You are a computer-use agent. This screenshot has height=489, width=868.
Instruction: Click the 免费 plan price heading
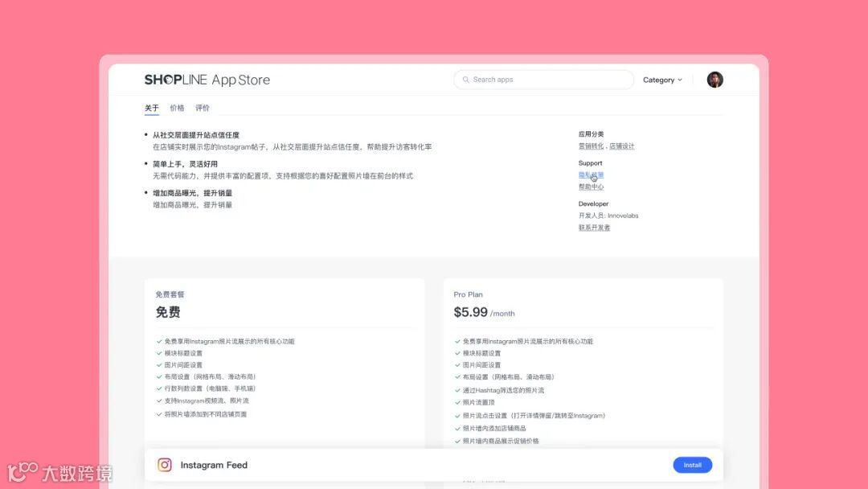pos(168,312)
